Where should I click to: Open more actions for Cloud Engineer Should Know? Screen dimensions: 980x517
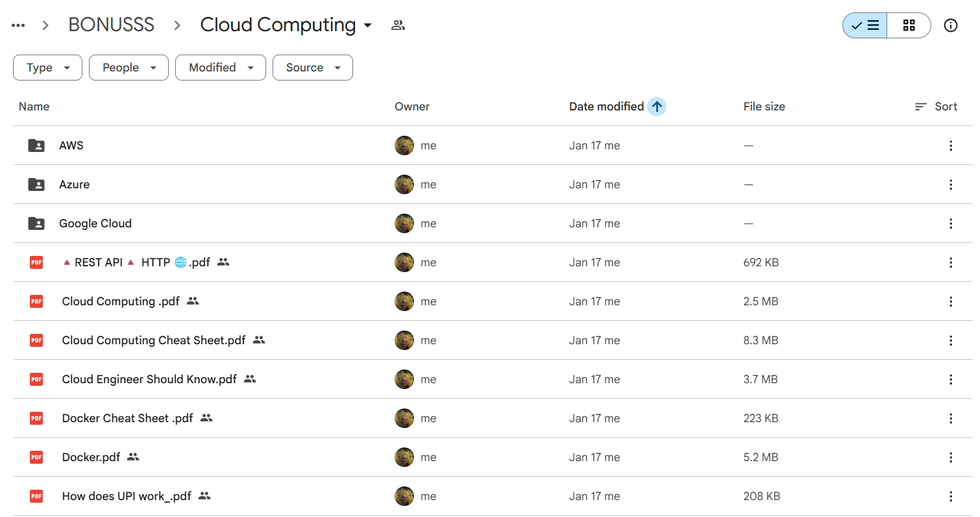951,379
